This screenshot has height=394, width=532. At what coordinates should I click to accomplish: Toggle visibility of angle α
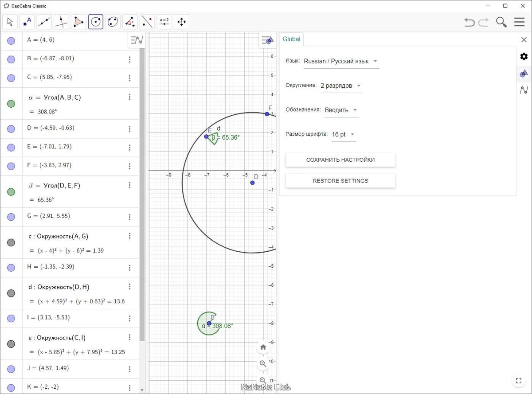pos(11,104)
